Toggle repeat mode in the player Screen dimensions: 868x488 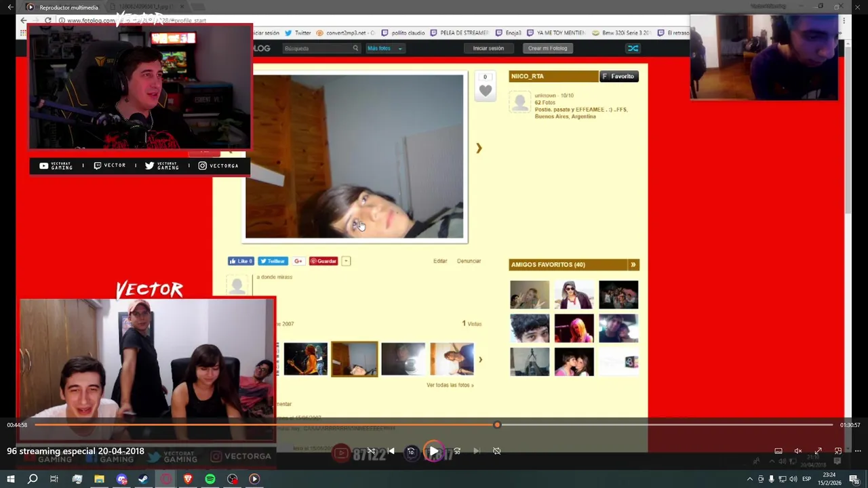coord(496,451)
